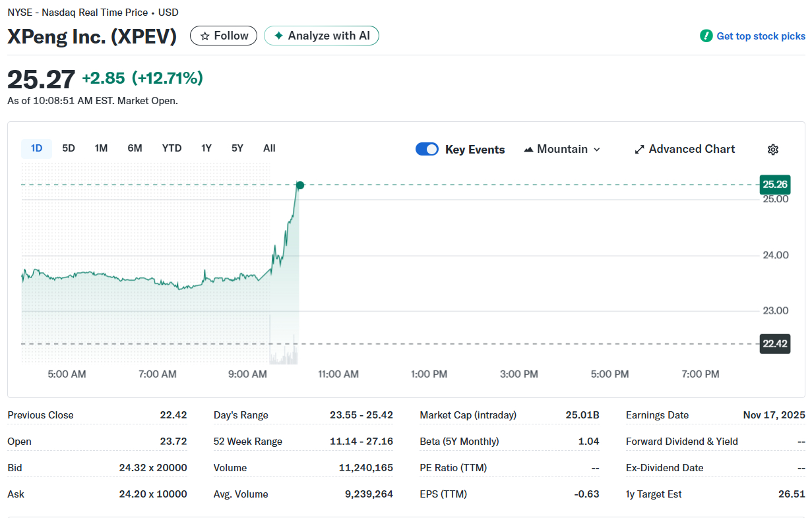
Task: Click the Day's Range value 23.55 - 25.42
Action: (361, 415)
